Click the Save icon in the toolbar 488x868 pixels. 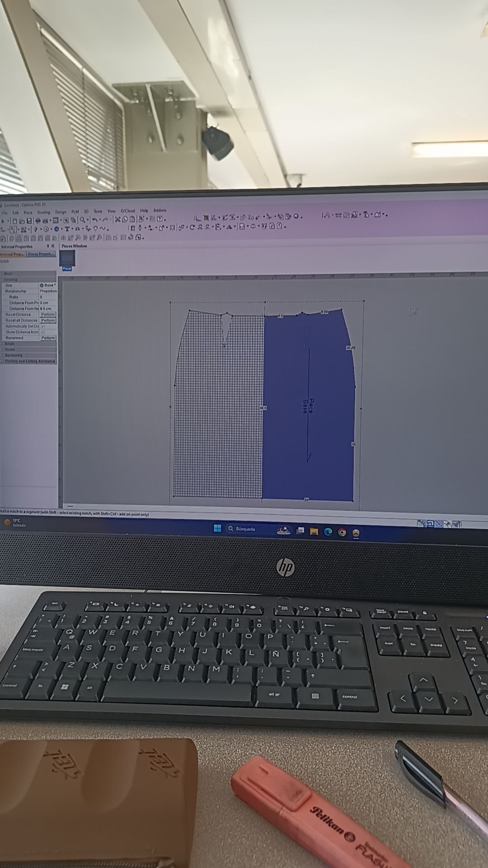pyautogui.click(x=29, y=221)
